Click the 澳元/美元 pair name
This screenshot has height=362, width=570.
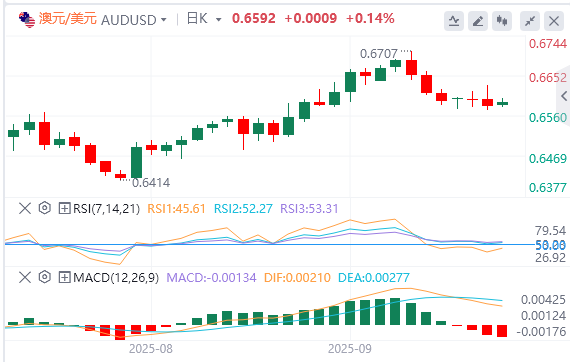tap(68, 19)
